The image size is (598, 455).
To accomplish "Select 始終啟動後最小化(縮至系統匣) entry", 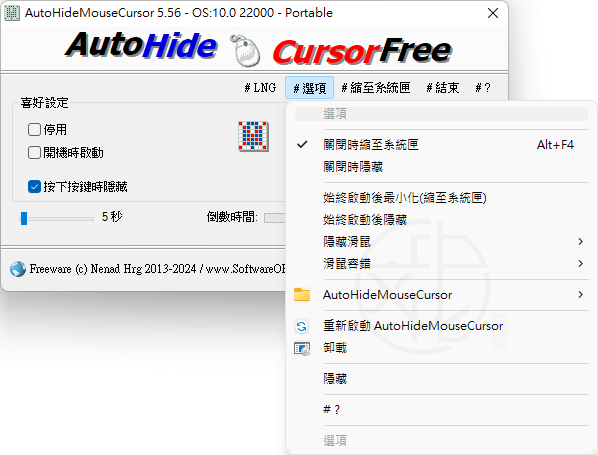I will point(441,198).
